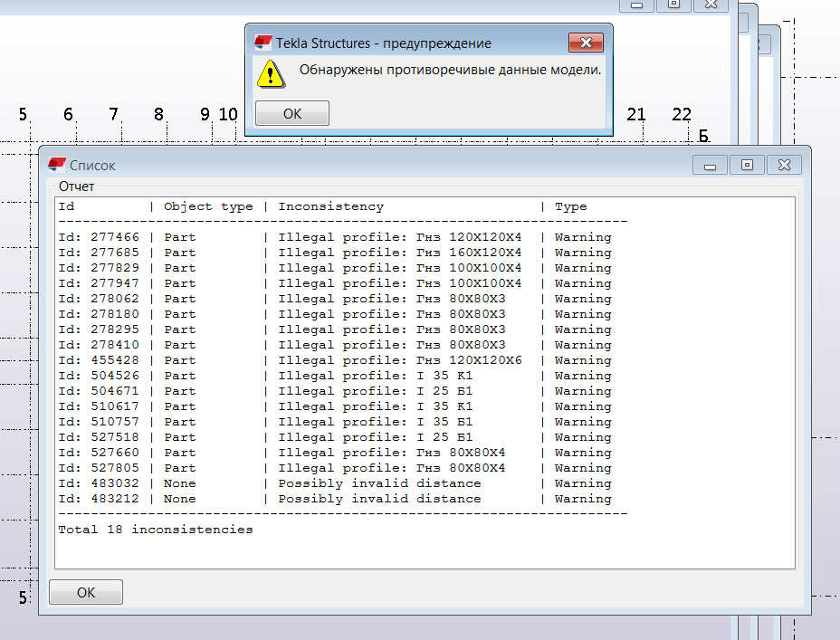The width and height of the screenshot is (840, 640).
Task: Click the 'Total 18 inconsistencies' line
Action: click(x=156, y=530)
